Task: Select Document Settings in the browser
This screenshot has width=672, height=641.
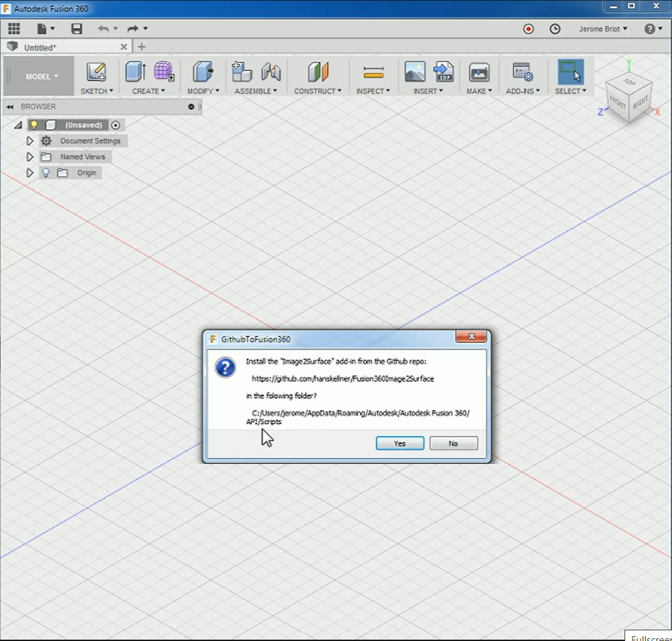Action: pos(90,141)
